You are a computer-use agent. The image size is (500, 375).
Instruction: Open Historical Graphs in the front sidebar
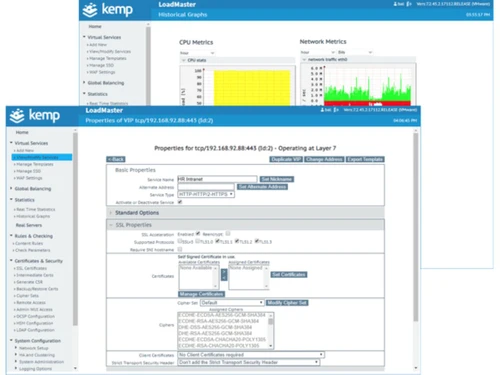click(x=32, y=216)
